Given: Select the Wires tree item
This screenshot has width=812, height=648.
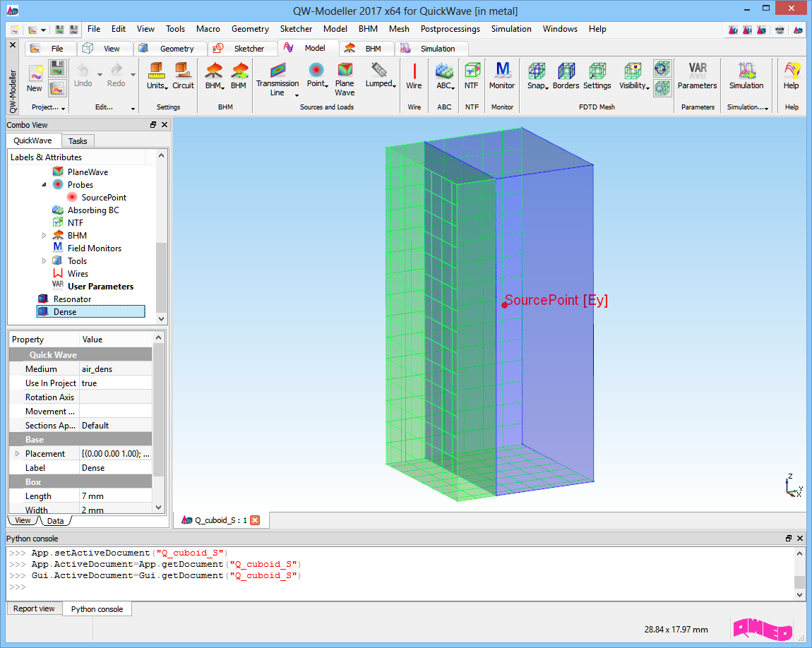Looking at the screenshot, I should click(x=78, y=274).
